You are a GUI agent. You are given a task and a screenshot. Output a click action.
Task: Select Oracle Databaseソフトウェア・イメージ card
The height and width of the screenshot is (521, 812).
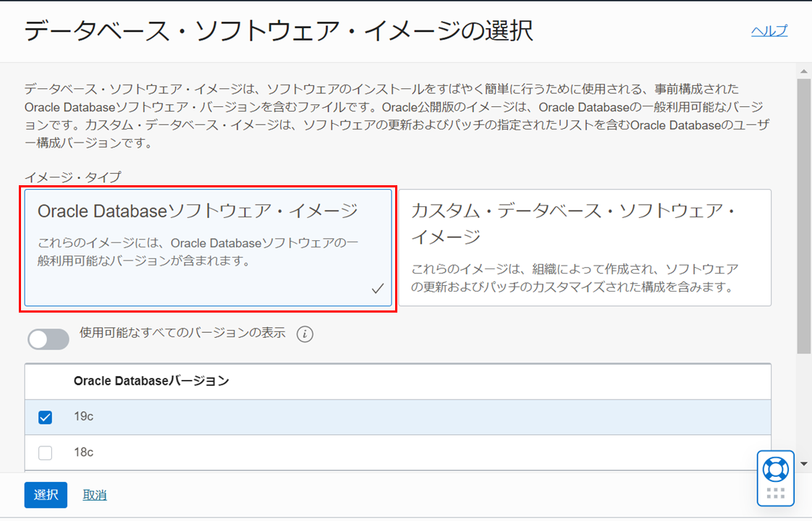208,247
